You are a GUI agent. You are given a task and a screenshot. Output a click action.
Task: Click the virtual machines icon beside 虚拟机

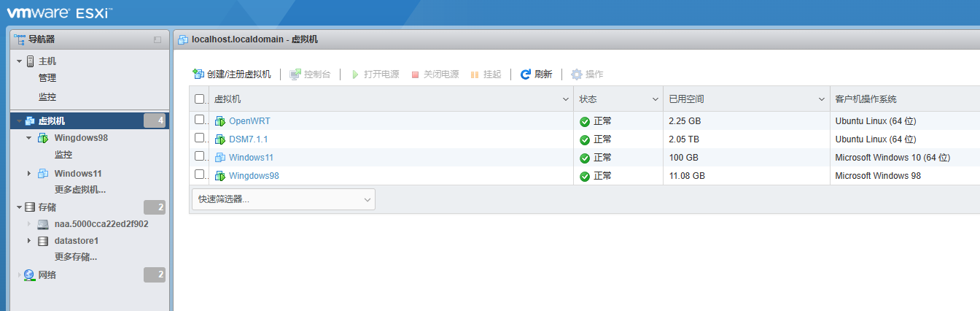(30, 121)
